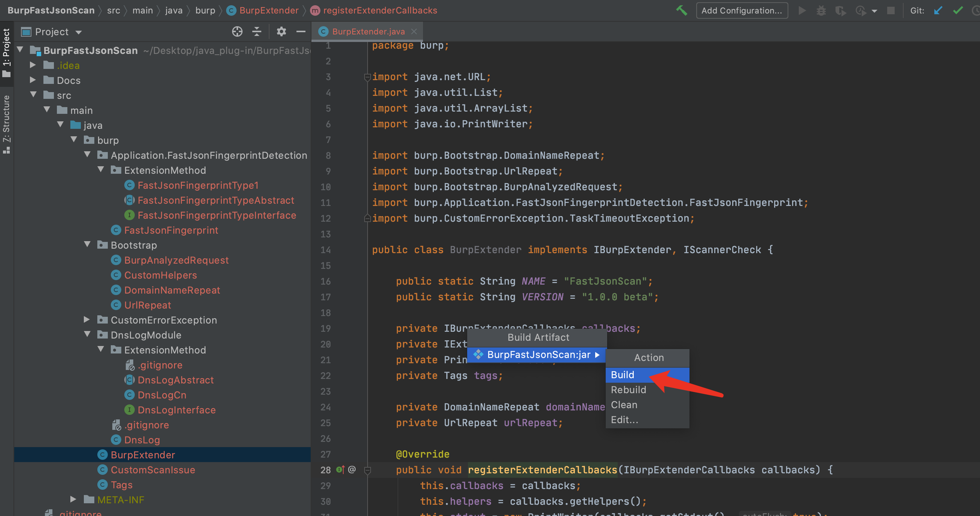Click the Collapse All icon in Project panel

coord(257,31)
